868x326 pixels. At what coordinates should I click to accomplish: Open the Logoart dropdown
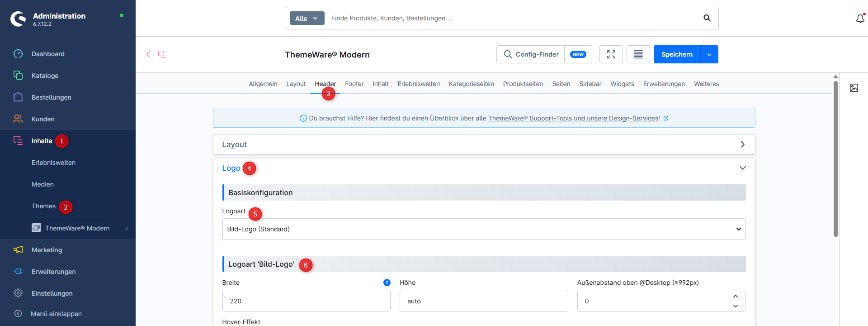(484, 229)
